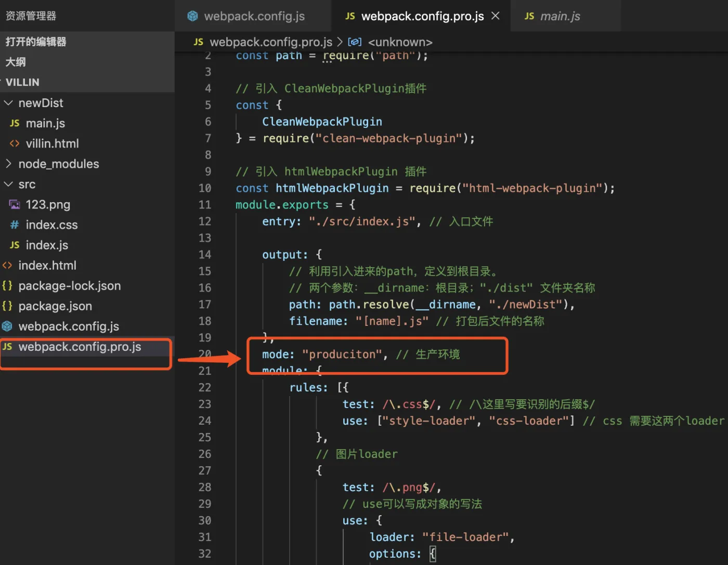The image size is (728, 565).
Task: Click the /\.css$/ regex on line 23
Action: pyautogui.click(x=409, y=404)
